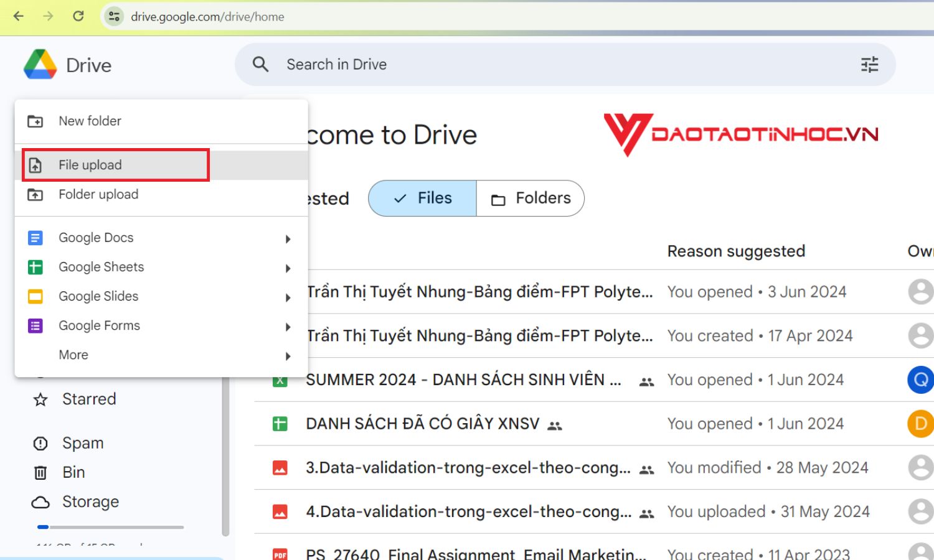Toggle the Files view filter
This screenshot has width=934, height=560.
pos(422,198)
